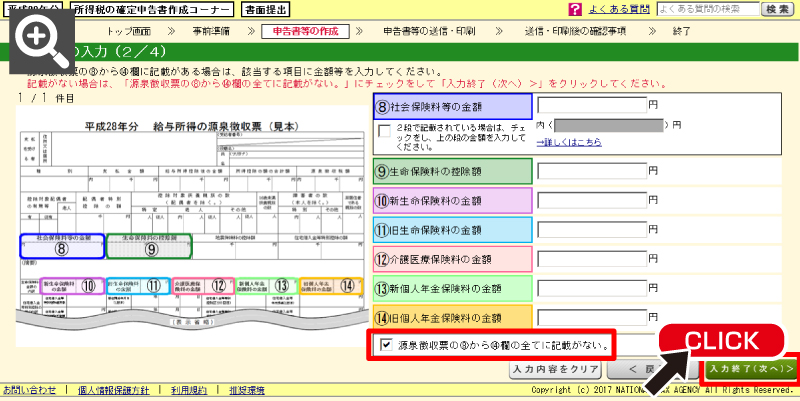Select the 申告書等の作成 step tab
The width and height of the screenshot is (800, 401).
(x=305, y=32)
